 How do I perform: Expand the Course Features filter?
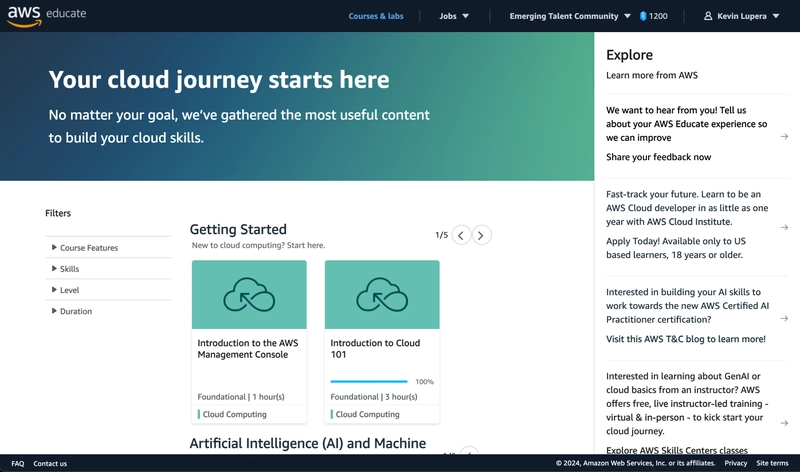click(x=108, y=247)
